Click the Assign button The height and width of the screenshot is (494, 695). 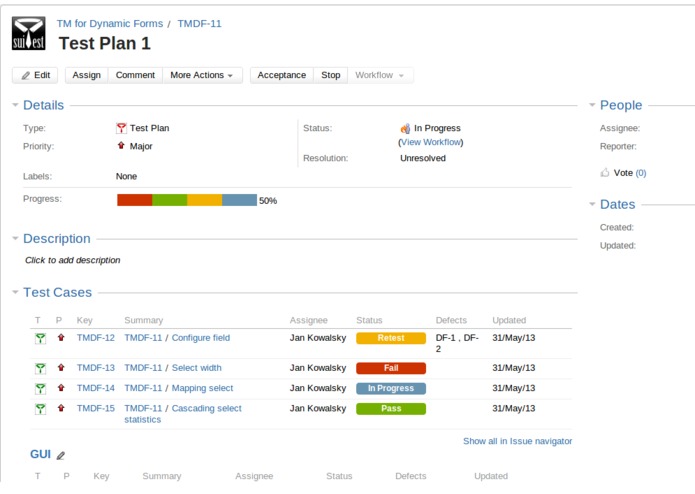(86, 75)
